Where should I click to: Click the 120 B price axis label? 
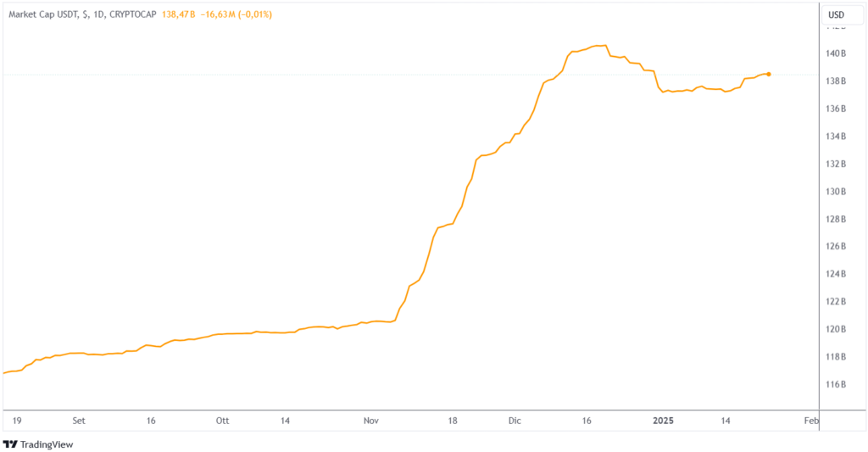click(836, 329)
